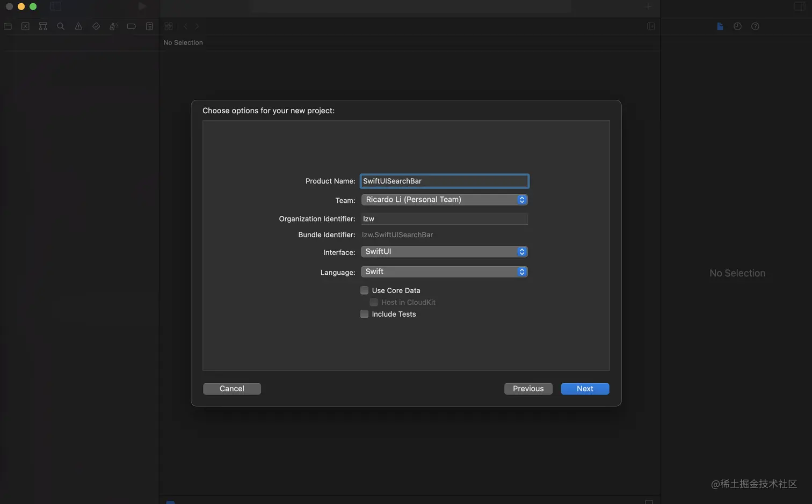Image resolution: width=812 pixels, height=504 pixels.
Task: Cancel the new project dialog
Action: coord(232,389)
